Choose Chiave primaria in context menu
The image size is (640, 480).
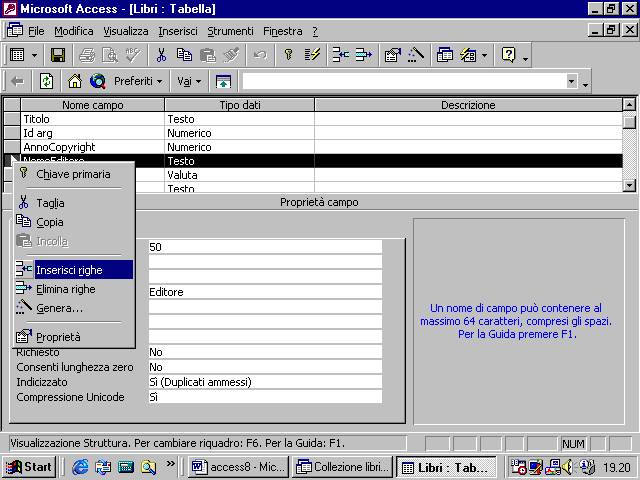(x=73, y=174)
